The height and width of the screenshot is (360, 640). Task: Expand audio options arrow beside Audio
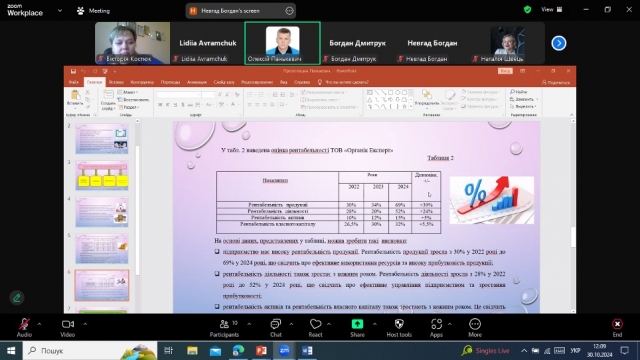pos(39,324)
